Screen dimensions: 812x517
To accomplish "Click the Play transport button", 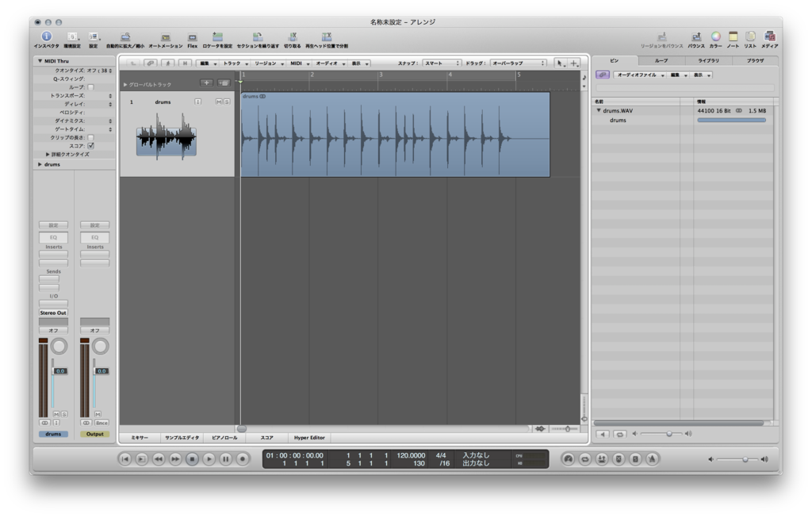I will 209,459.
